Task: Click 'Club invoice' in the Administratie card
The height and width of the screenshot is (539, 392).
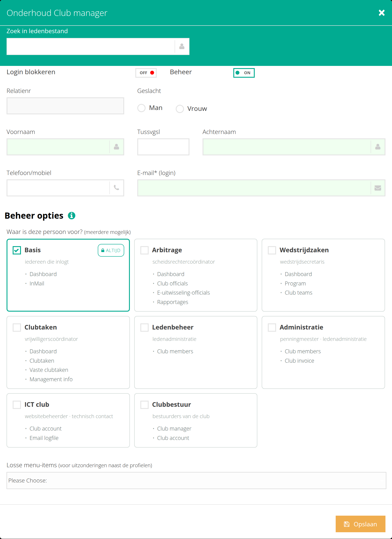Action: 299,361
